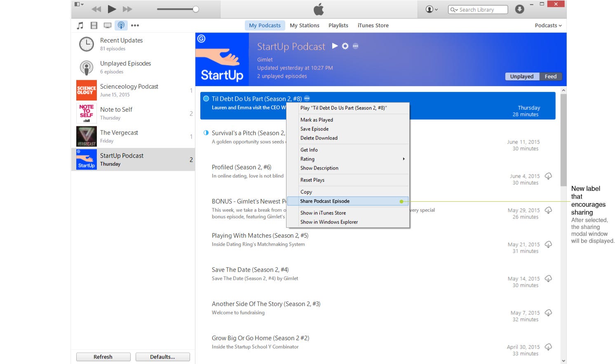Open StartUp Podcast settings gear

pyautogui.click(x=345, y=46)
